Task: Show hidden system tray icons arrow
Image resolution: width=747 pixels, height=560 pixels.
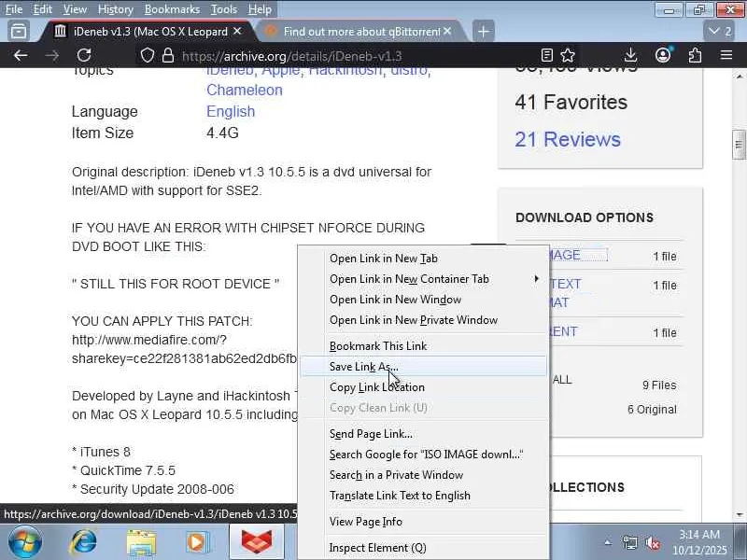Action: click(608, 542)
